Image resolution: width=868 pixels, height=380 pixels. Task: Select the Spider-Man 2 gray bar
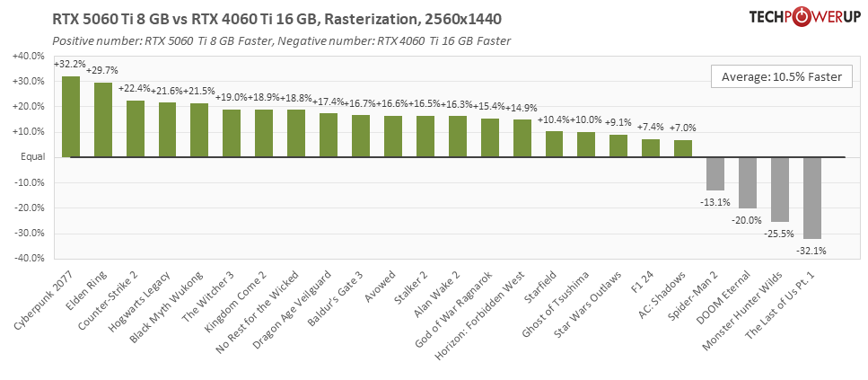(x=715, y=174)
